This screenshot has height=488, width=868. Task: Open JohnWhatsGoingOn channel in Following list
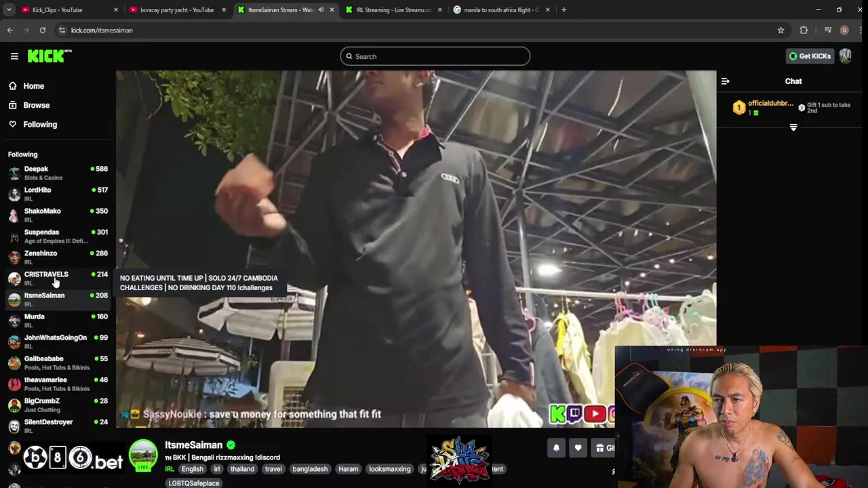tap(58, 341)
